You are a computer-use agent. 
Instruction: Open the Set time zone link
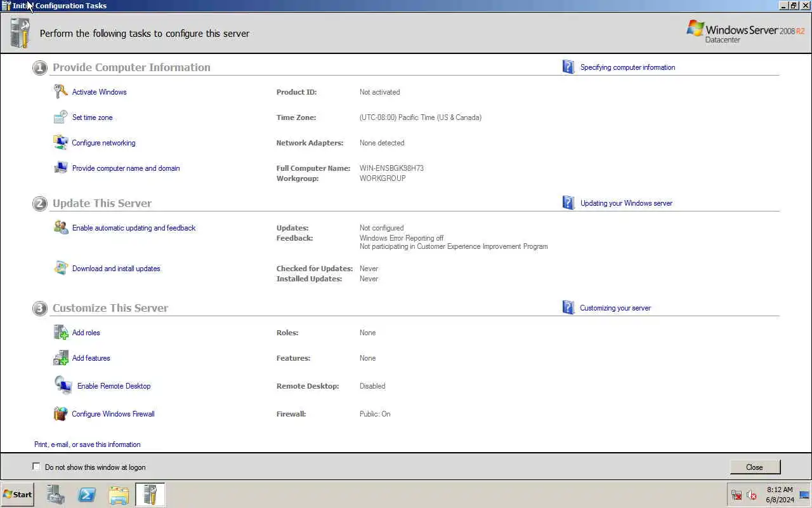[92, 117]
